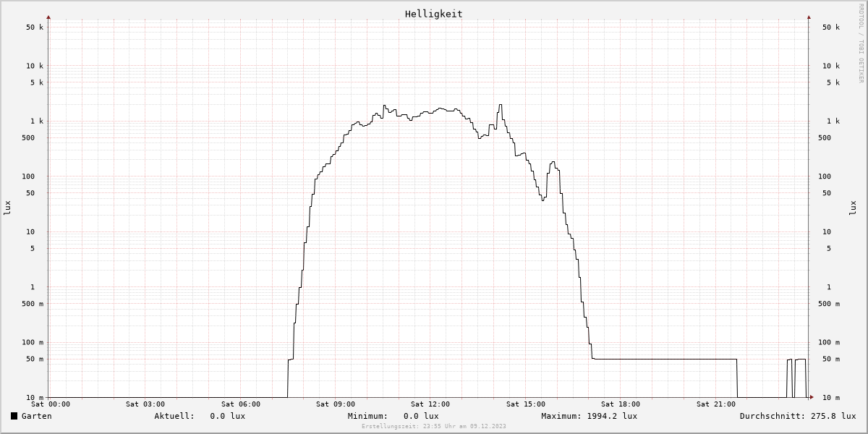The image size is (868, 434).
Task: Click the 'Garten' legend label
Action: tap(36, 416)
